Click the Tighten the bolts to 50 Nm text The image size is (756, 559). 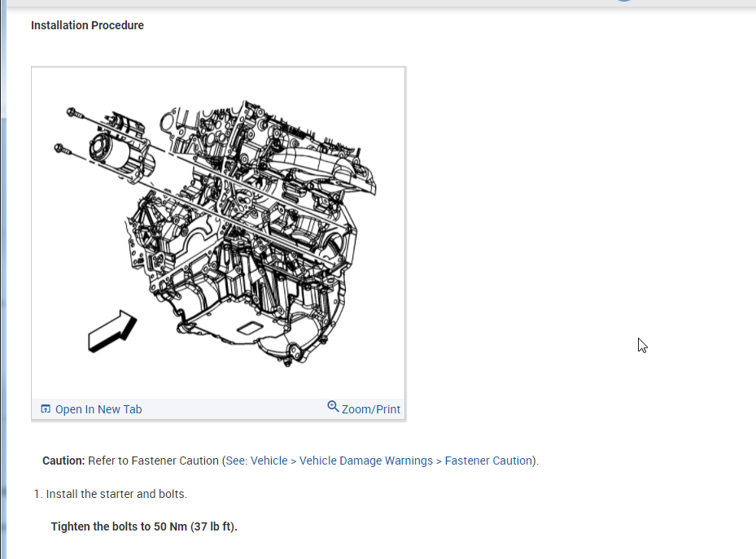click(144, 526)
